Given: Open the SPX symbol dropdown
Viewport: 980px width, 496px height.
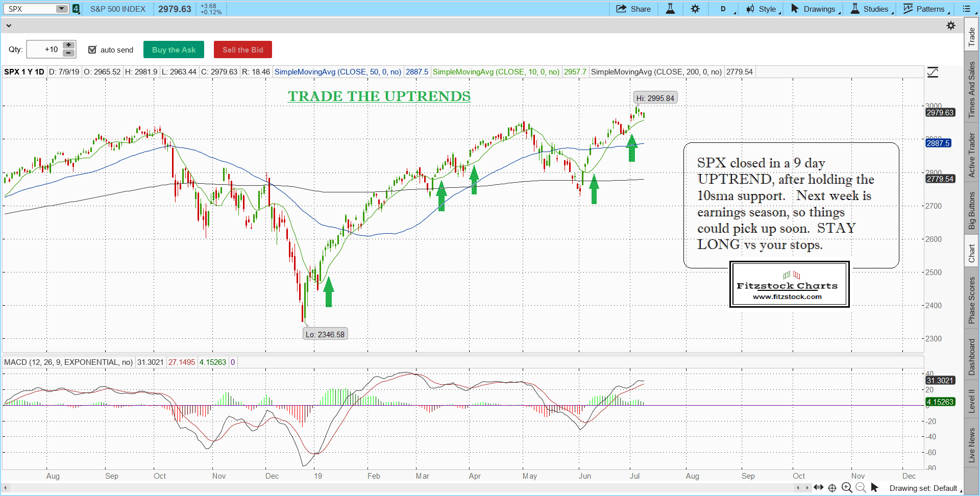Looking at the screenshot, I should (x=61, y=9).
